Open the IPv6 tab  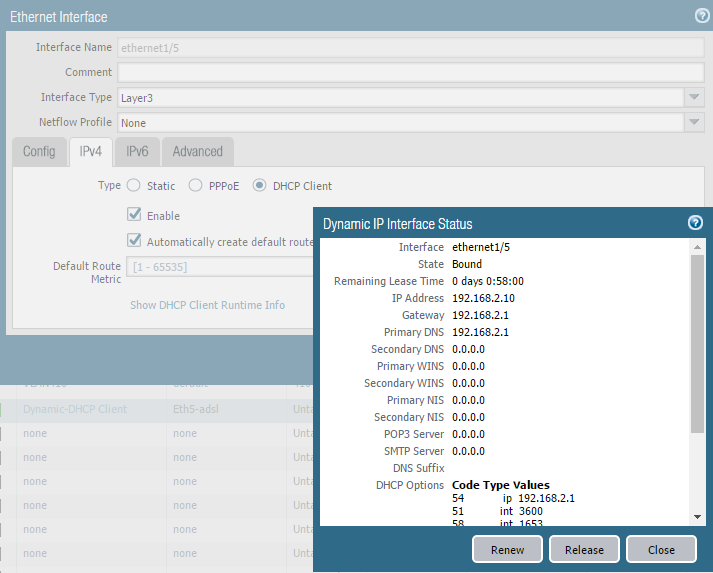coord(136,152)
